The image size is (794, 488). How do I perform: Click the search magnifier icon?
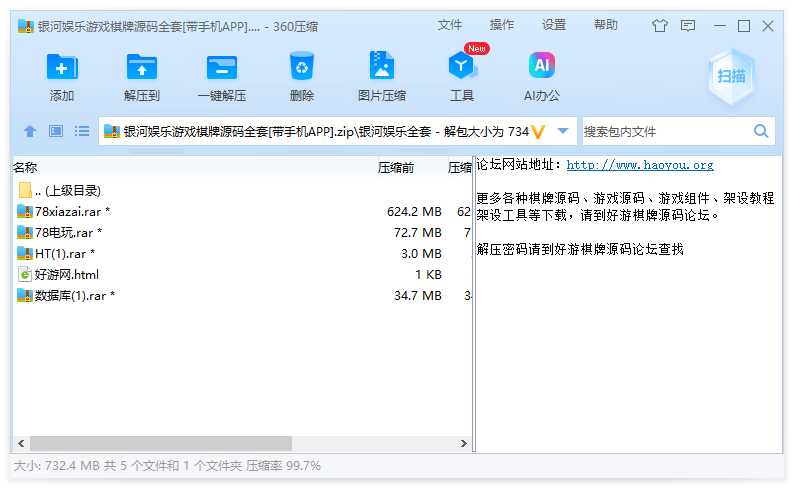tap(761, 131)
